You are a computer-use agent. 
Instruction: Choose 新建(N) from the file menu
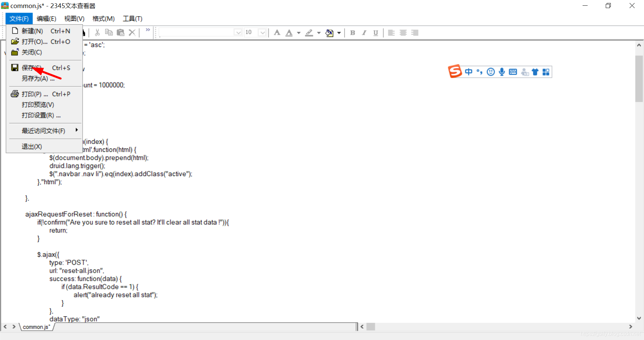click(x=44, y=31)
